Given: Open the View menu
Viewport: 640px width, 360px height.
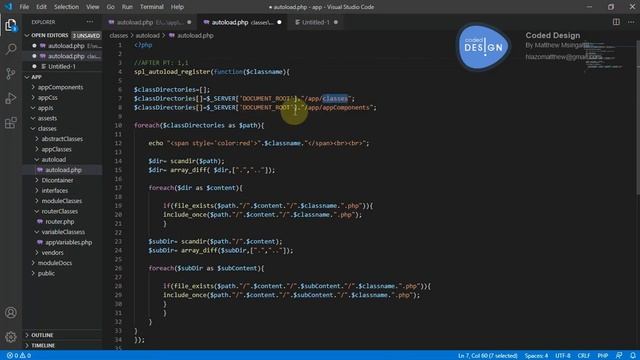Looking at the screenshot, I should (x=93, y=7).
